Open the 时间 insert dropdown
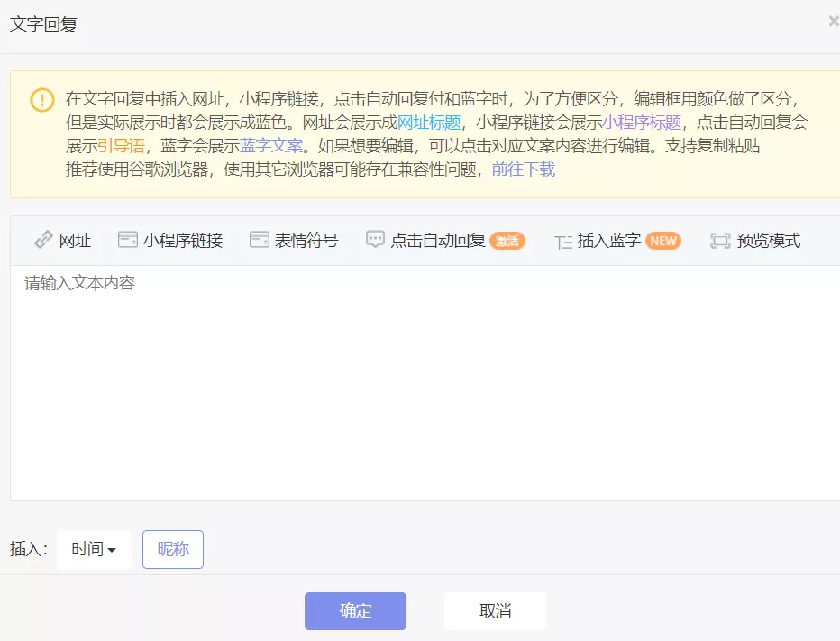The image size is (840, 641). point(93,549)
